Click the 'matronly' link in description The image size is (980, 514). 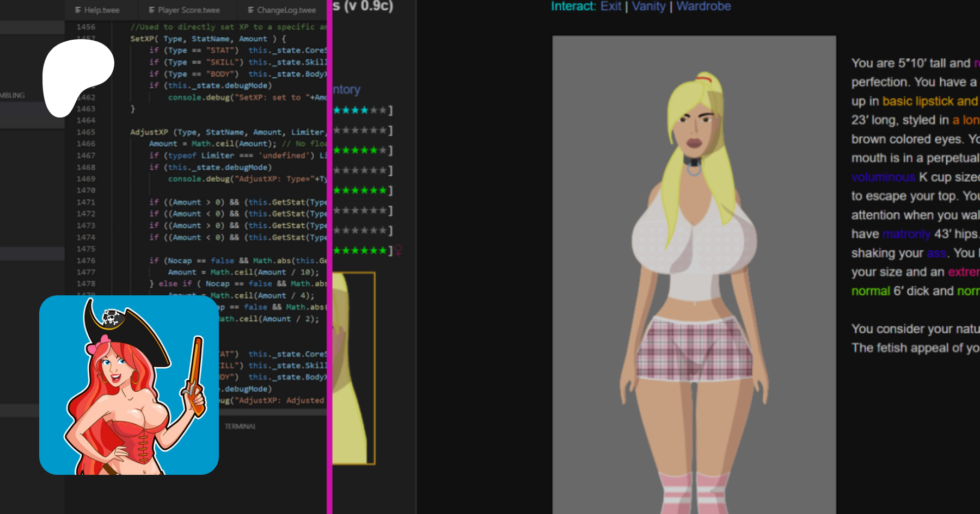pos(906,234)
